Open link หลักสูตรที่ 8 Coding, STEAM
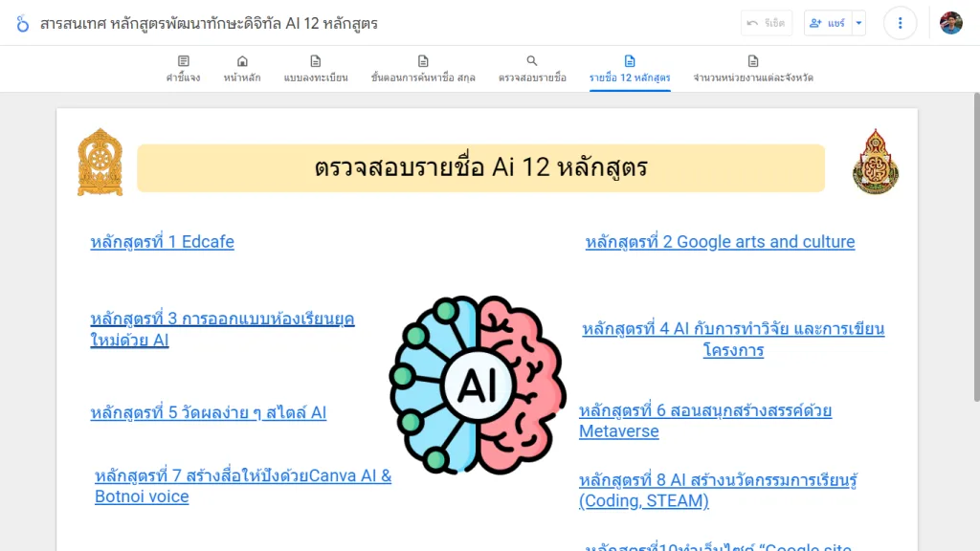Viewport: 980px width, 551px height. [x=718, y=491]
